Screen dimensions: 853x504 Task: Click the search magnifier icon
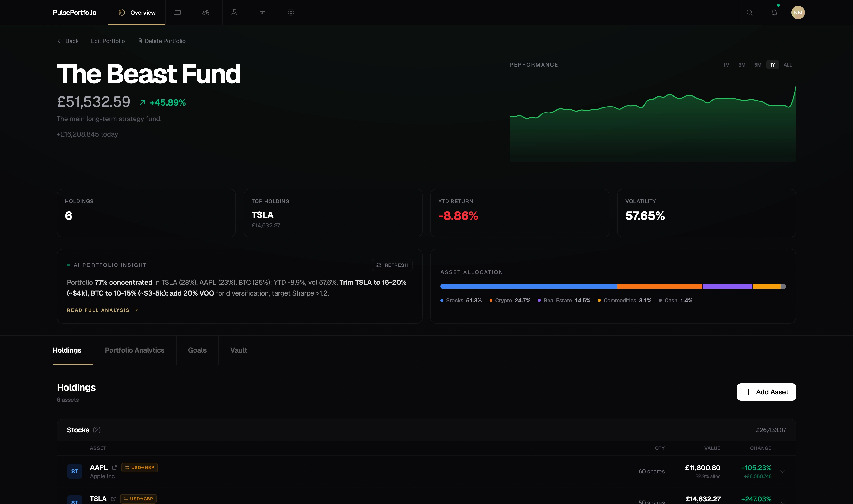point(750,13)
